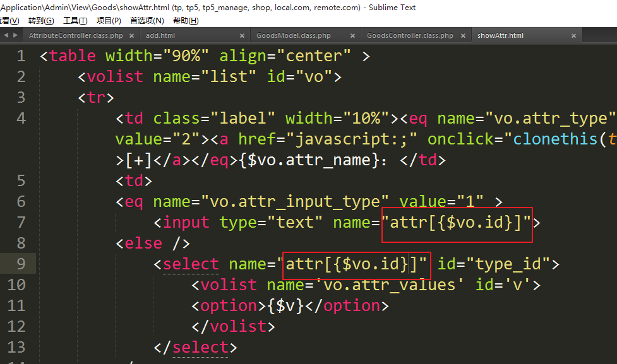The height and width of the screenshot is (364, 617).
Task: Close the AttributeController.class.php tab
Action: 134,36
